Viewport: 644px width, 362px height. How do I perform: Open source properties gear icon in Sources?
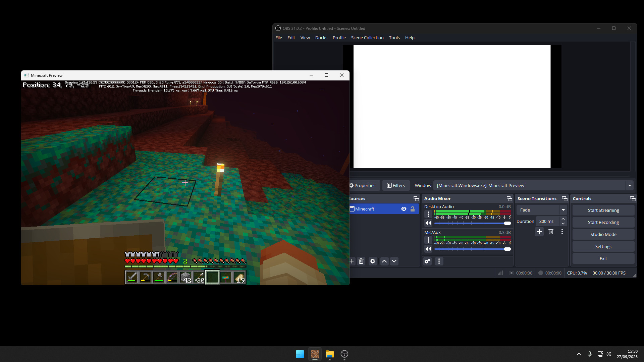pos(373,261)
